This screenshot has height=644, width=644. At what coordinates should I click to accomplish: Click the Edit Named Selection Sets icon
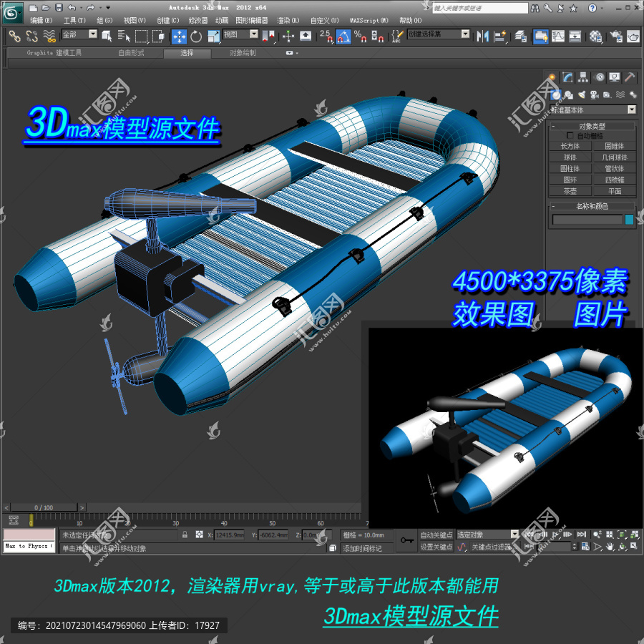click(396, 36)
